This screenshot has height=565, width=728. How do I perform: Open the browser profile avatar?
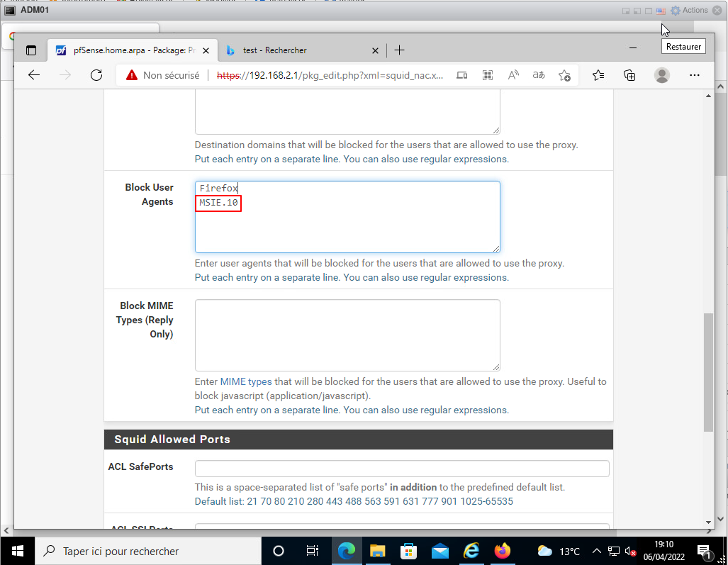662,75
